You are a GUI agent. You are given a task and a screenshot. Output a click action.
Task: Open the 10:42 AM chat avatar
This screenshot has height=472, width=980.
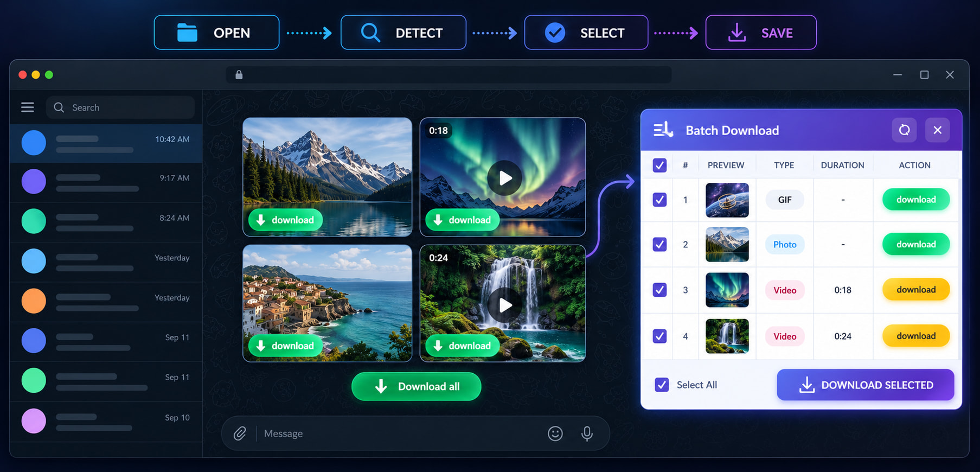(34, 143)
